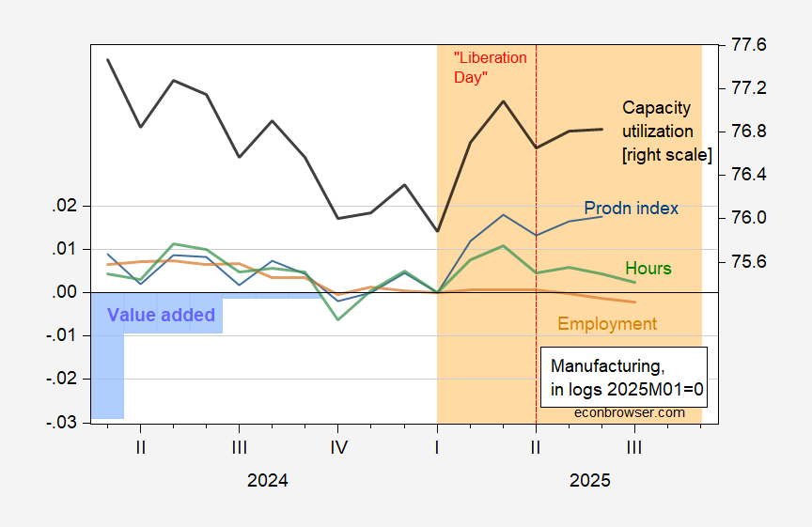This screenshot has height=527, width=812.
Task: Click the orange "Employment" series label
Action: [x=607, y=324]
